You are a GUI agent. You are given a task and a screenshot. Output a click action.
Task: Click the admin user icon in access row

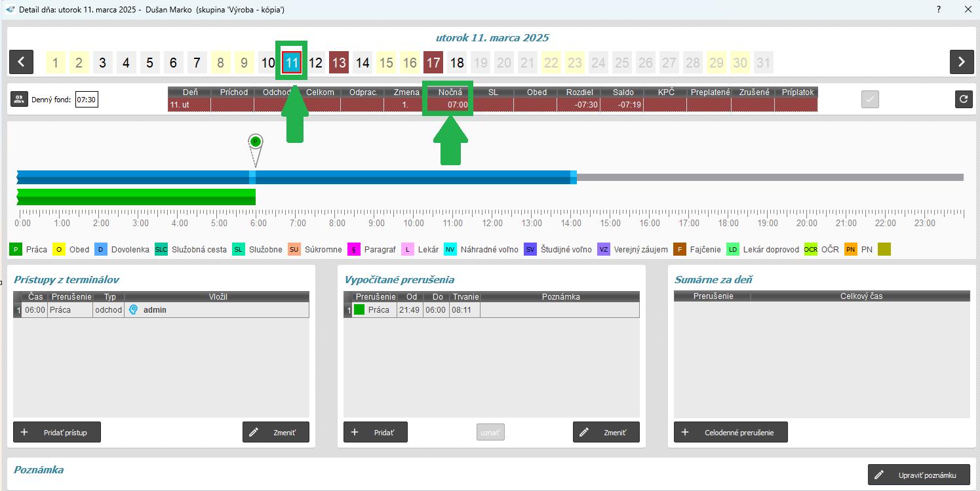[134, 310]
